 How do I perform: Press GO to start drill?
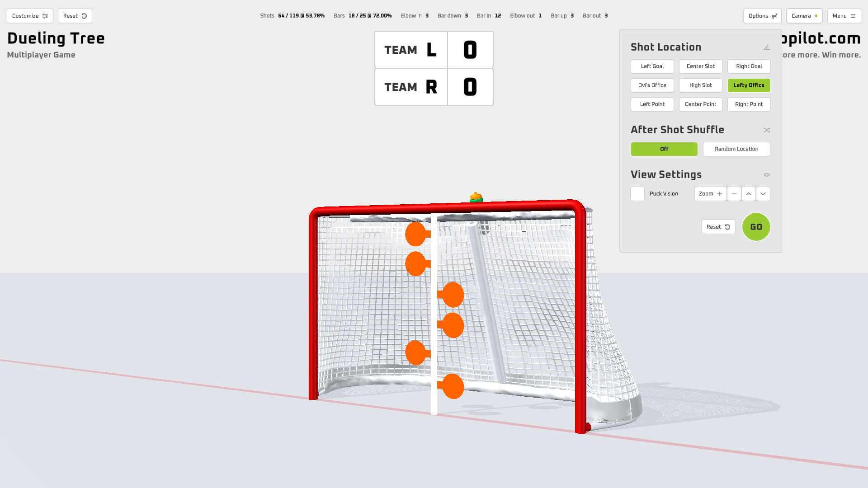[756, 226]
